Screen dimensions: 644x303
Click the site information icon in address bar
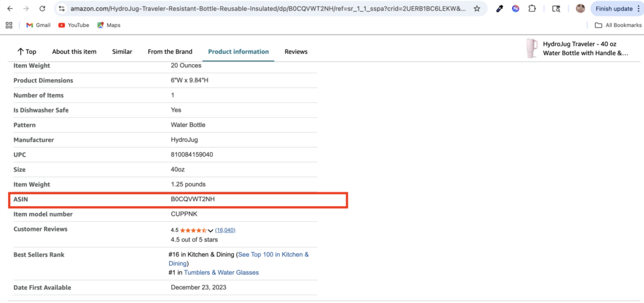click(x=61, y=9)
